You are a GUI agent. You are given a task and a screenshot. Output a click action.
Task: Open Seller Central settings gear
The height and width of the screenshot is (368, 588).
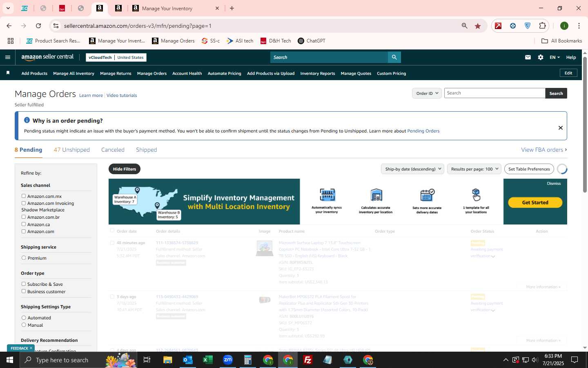point(541,57)
